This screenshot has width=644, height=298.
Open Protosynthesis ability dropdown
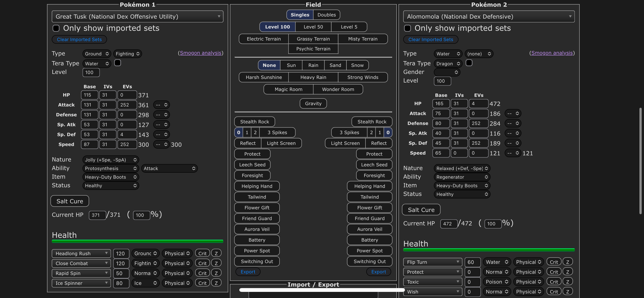click(x=111, y=169)
